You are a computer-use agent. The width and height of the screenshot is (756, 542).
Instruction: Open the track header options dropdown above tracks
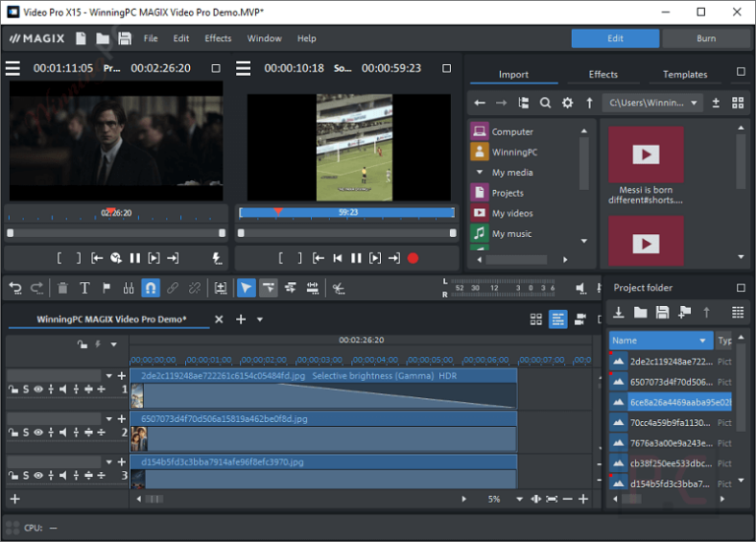click(114, 344)
